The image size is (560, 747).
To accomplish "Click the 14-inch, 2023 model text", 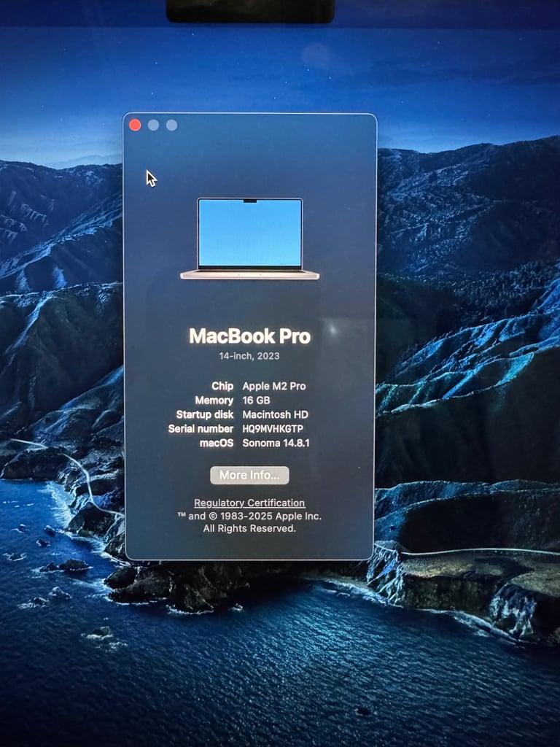I will 249,356.
